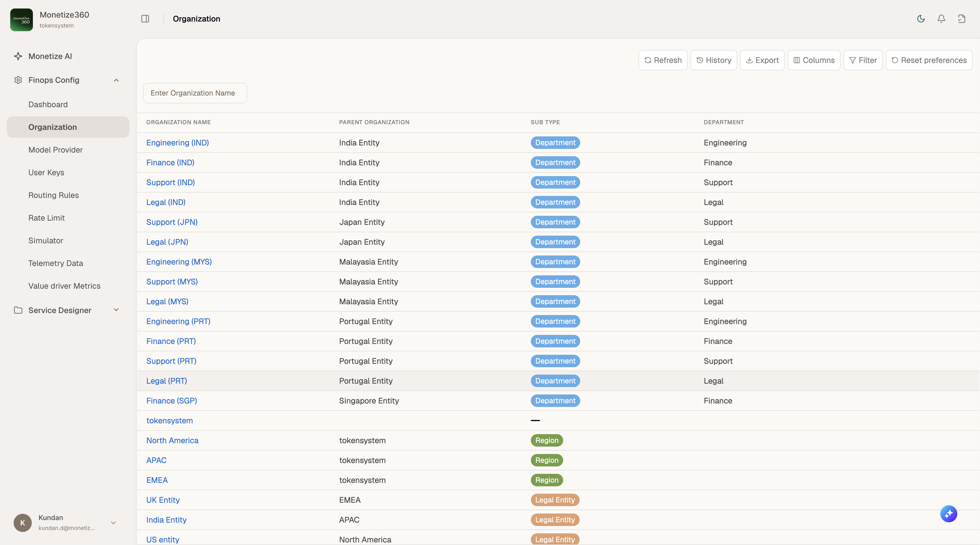Sort by Organization Name column header
Image resolution: width=980 pixels, height=545 pixels.
(178, 122)
